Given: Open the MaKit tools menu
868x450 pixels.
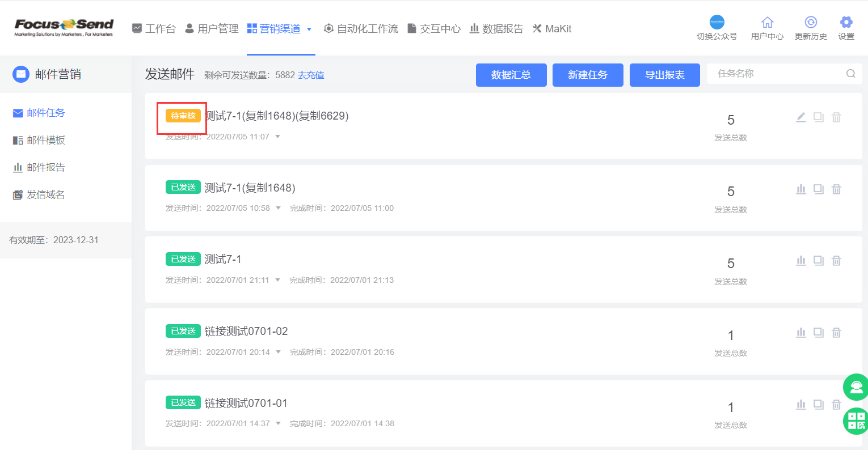Looking at the screenshot, I should click(552, 28).
